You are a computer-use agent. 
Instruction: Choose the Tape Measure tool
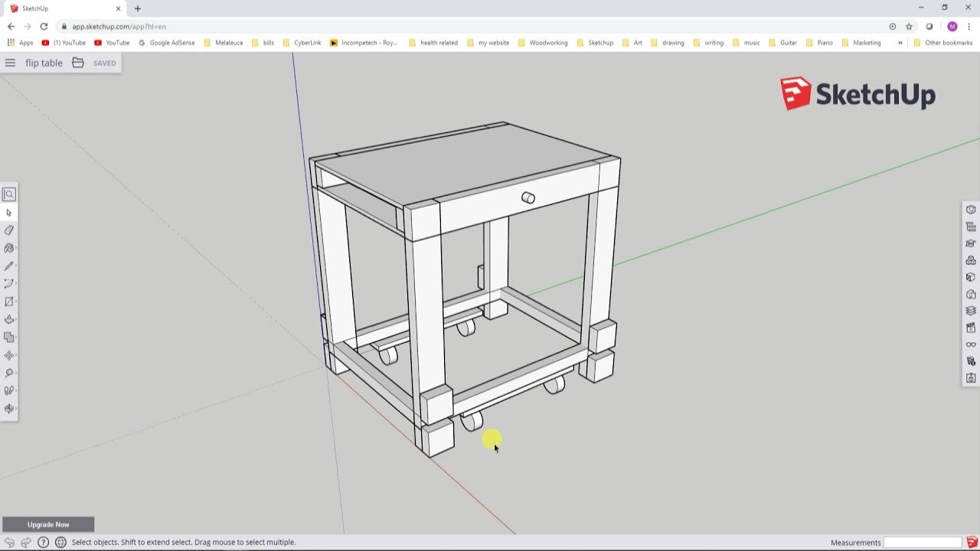tap(9, 373)
